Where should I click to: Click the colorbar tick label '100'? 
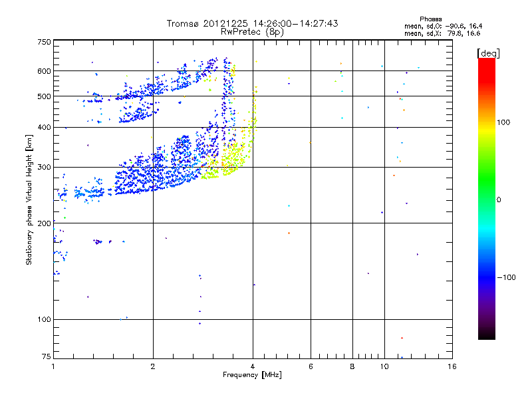click(503, 122)
